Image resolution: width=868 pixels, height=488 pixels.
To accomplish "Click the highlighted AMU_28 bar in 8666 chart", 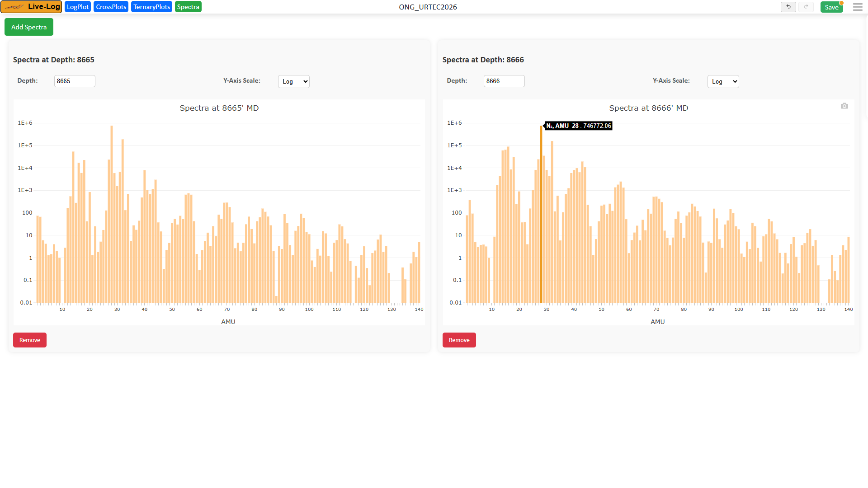I will (x=541, y=215).
